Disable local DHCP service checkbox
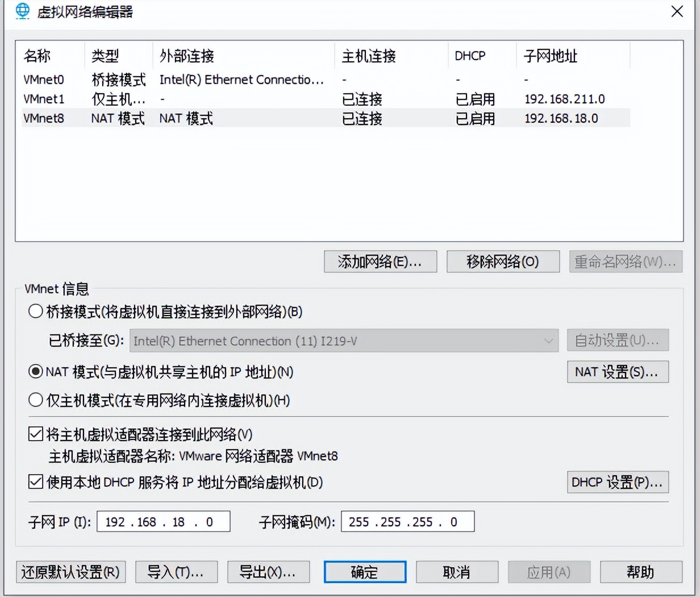Image resolution: width=700 pixels, height=597 pixels. (35, 483)
